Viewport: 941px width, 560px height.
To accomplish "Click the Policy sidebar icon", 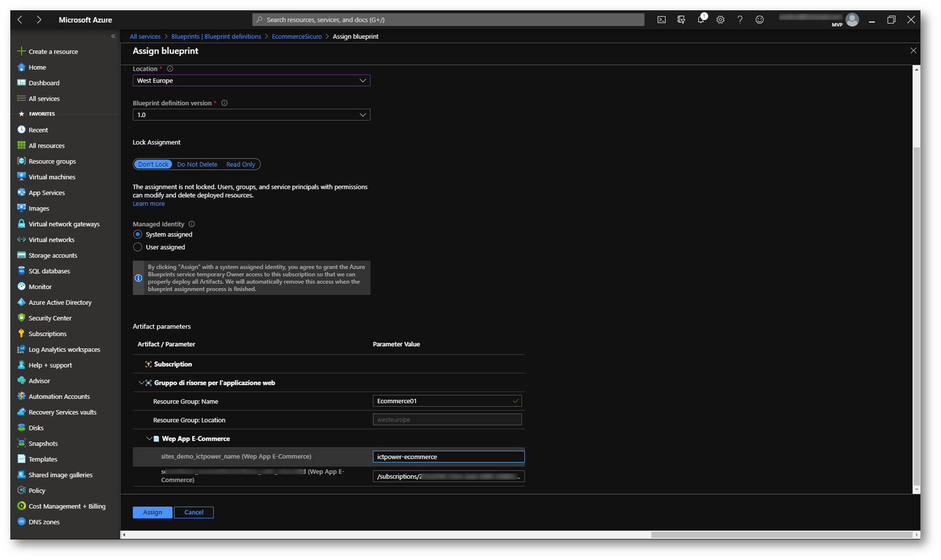I will tap(21, 490).
